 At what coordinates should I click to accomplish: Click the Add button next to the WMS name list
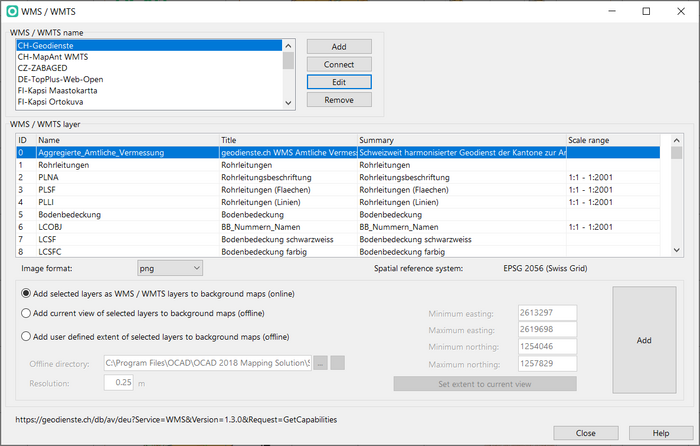coord(339,47)
